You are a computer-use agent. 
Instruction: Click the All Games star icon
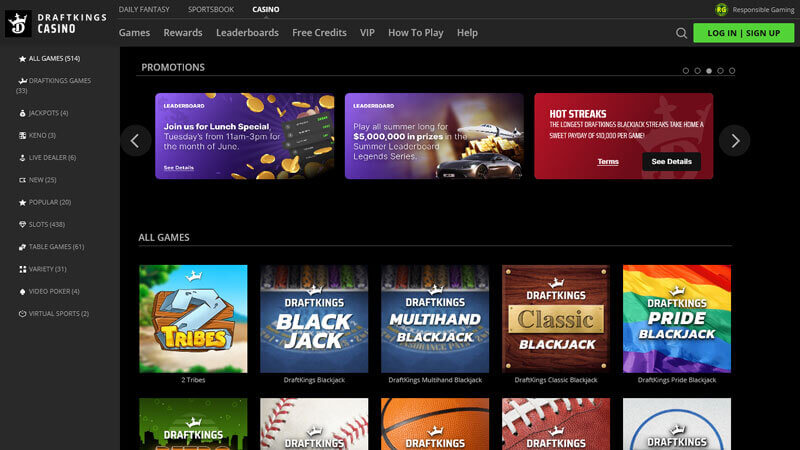click(22, 59)
